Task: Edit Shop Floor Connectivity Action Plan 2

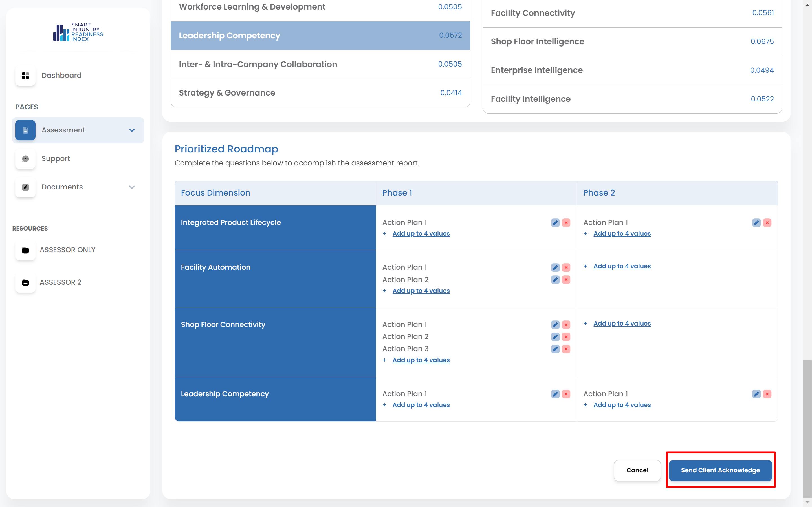Action: click(555, 337)
